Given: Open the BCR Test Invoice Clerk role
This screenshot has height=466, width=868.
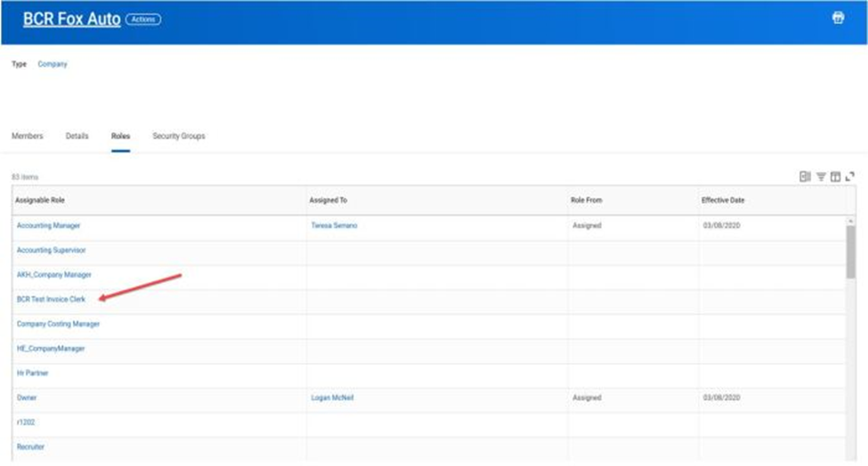Looking at the screenshot, I should tap(52, 299).
